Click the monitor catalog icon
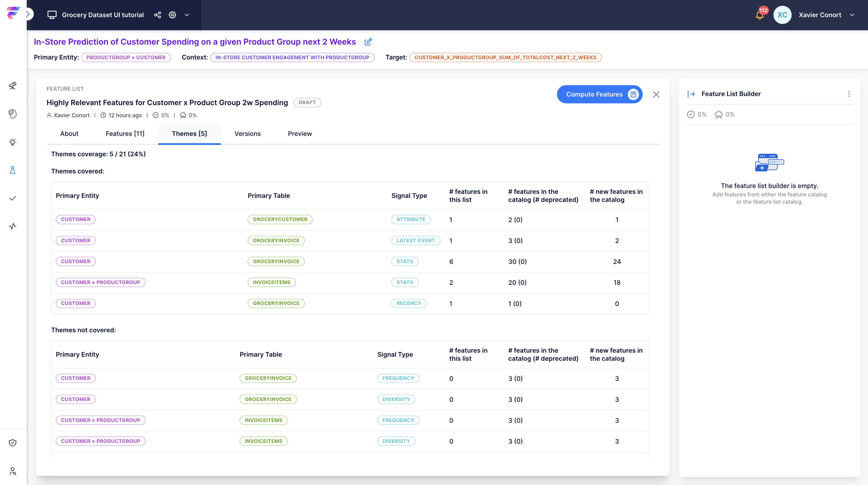868x485 pixels. point(52,15)
